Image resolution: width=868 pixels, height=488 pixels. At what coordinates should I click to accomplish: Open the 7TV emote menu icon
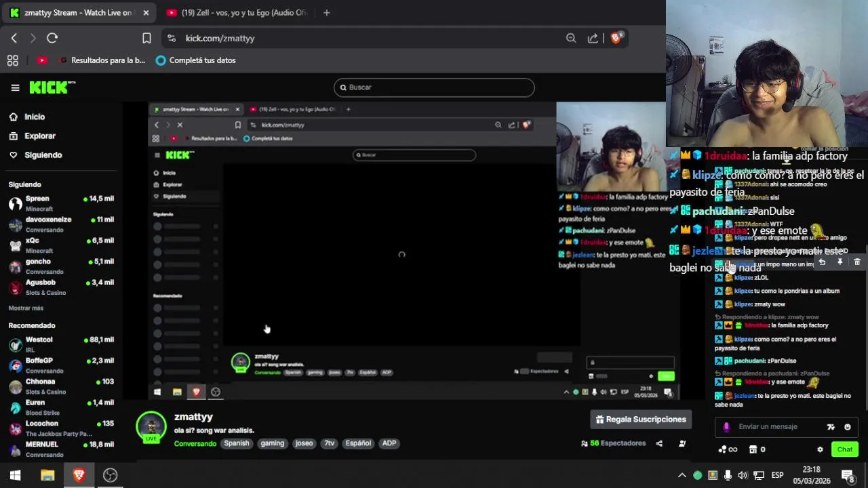[x=831, y=427]
